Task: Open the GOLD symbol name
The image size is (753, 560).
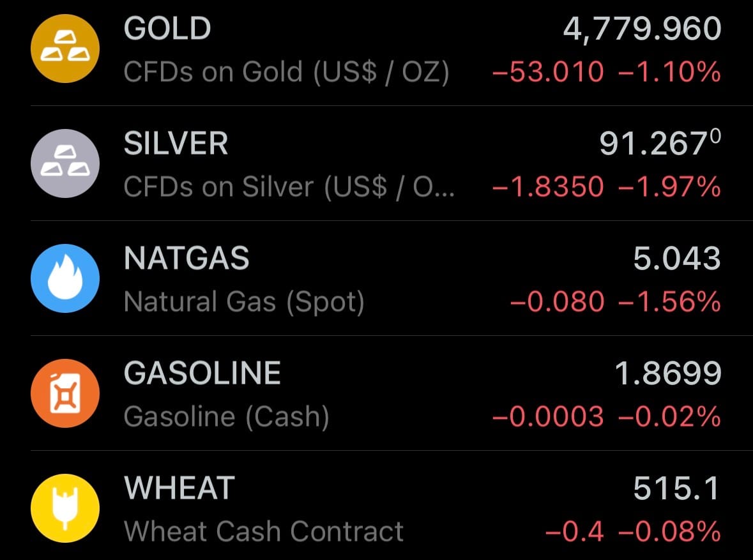Action: [x=167, y=29]
